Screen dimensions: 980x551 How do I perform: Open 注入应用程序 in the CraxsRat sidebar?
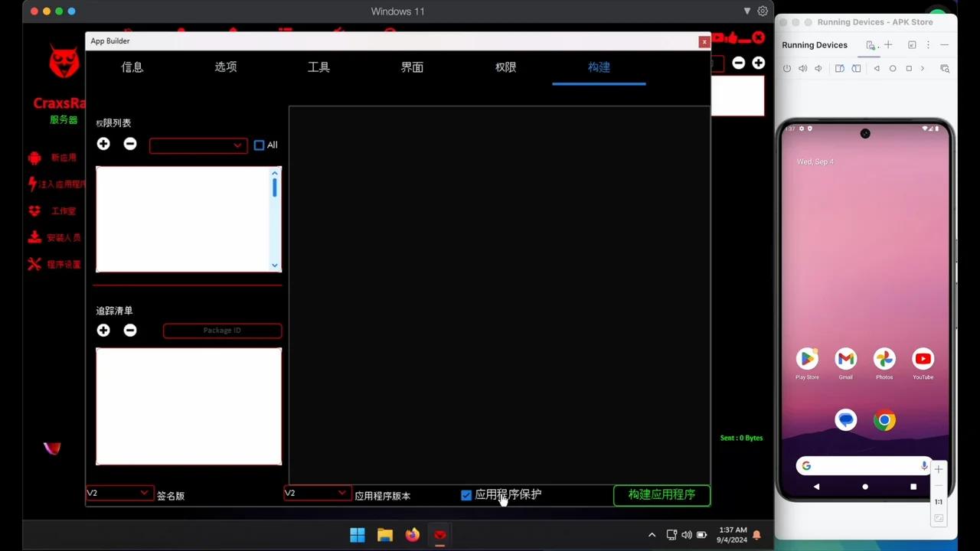point(56,184)
